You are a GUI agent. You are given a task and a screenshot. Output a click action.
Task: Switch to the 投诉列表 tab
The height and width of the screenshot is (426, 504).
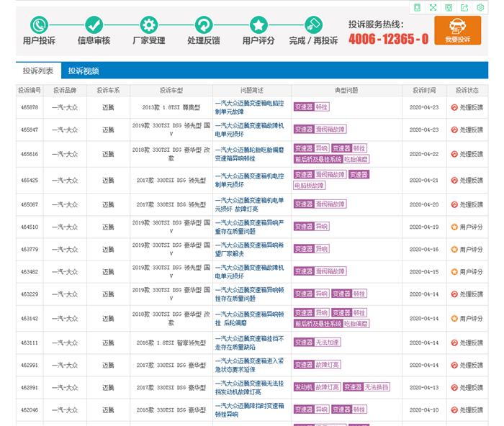pyautogui.click(x=38, y=71)
